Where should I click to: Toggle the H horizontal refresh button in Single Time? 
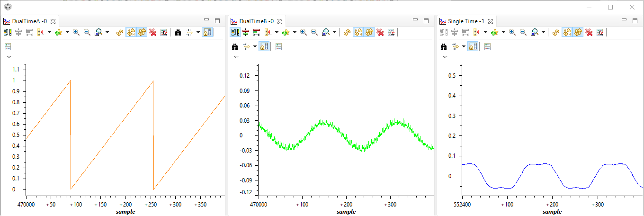point(567,32)
